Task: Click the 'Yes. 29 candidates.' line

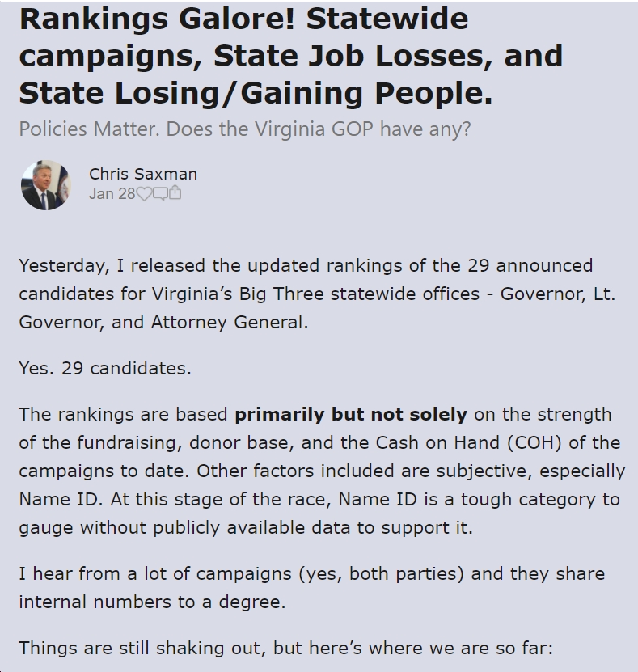Action: (x=105, y=368)
